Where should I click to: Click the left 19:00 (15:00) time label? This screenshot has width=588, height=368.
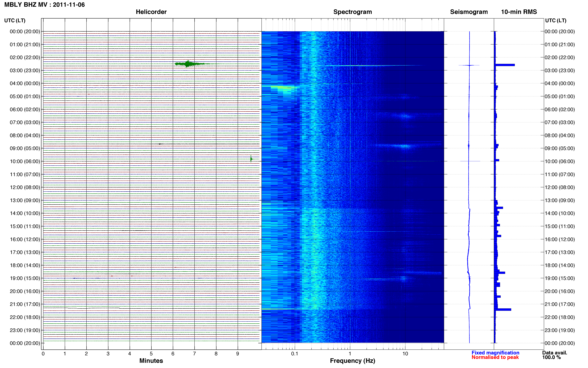click(25, 278)
